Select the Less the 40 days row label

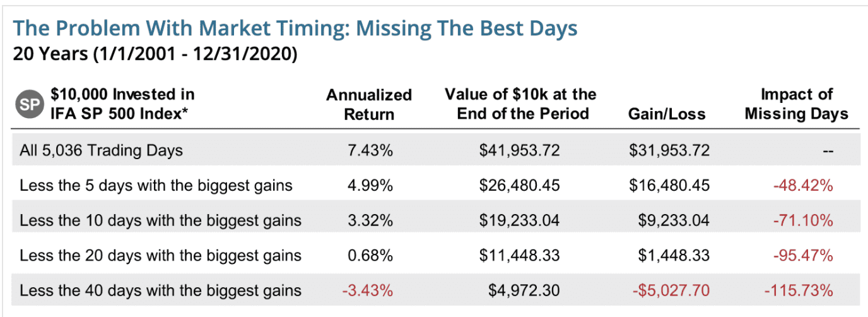click(x=160, y=290)
